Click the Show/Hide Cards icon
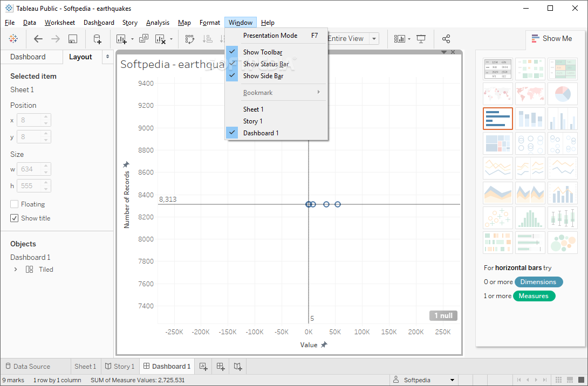 click(399, 39)
